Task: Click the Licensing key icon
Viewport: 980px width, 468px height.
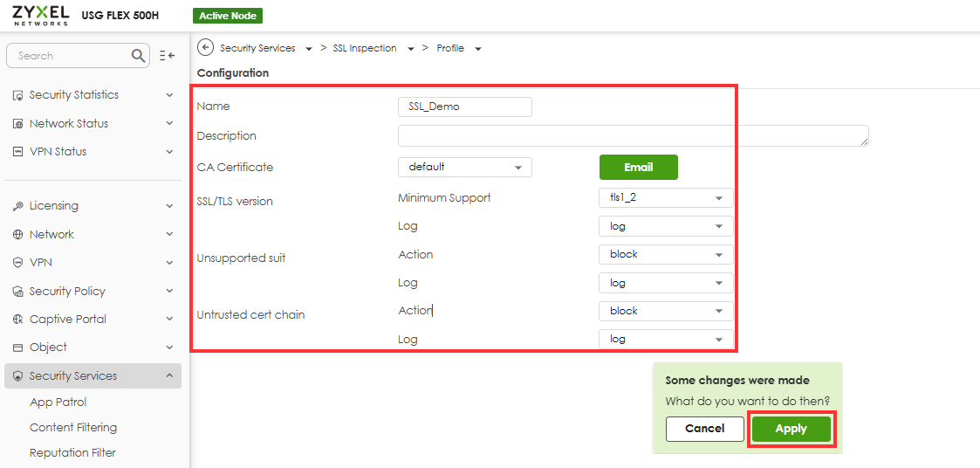Action: [17, 206]
